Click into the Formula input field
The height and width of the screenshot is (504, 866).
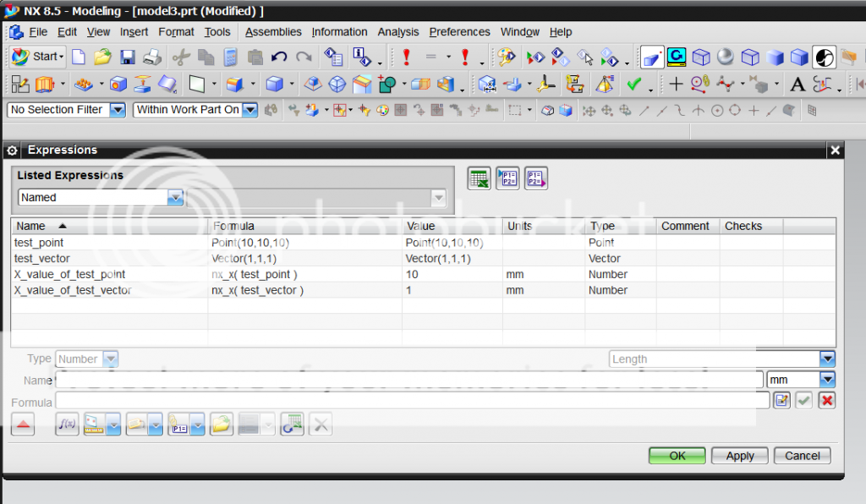412,401
